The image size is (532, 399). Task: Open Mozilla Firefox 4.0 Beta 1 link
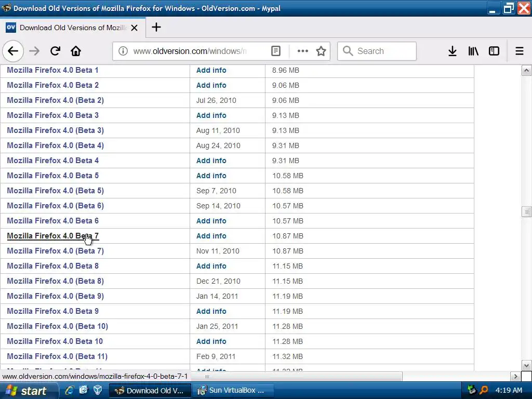52,70
